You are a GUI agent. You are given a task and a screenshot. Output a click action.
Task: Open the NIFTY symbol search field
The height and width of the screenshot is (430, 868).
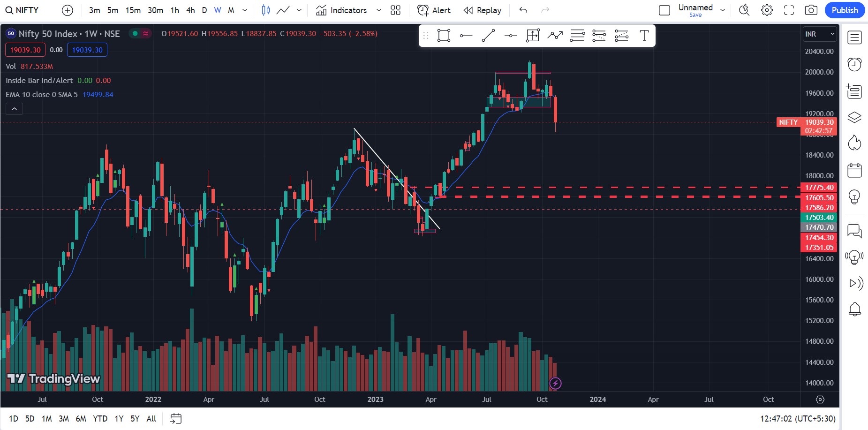[x=23, y=10]
